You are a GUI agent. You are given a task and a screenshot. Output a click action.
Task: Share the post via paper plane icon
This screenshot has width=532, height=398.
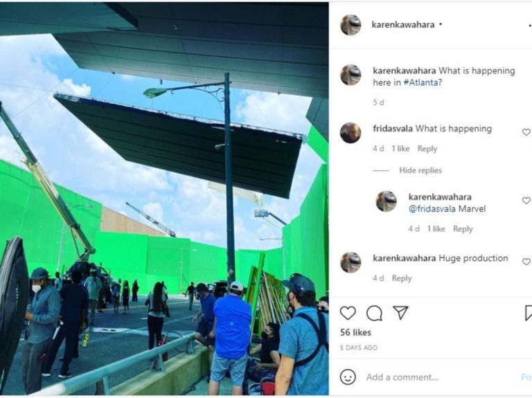click(x=400, y=312)
